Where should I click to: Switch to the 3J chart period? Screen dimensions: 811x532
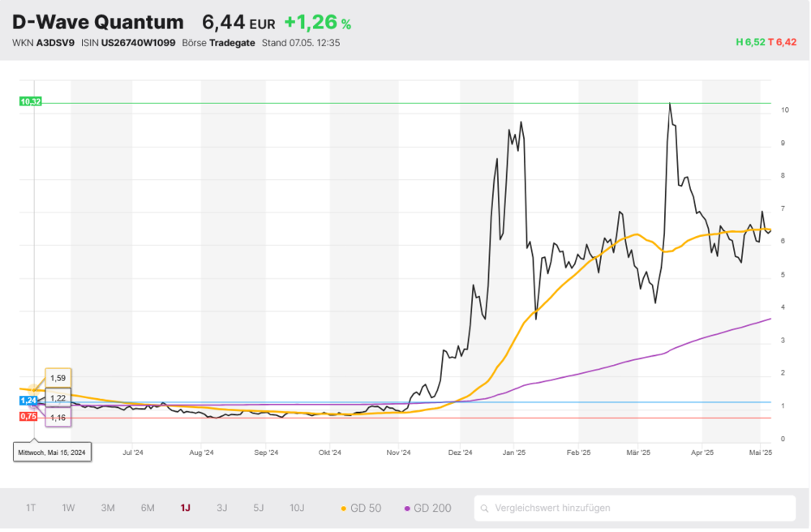pos(221,508)
